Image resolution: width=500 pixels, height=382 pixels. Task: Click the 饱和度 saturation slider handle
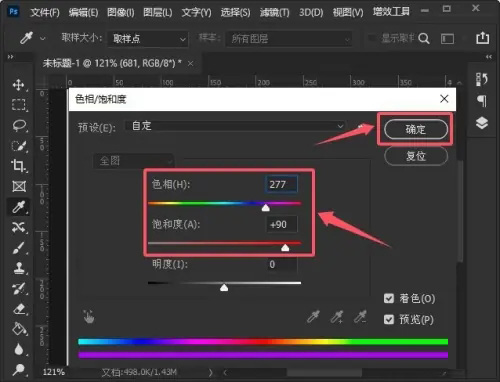[285, 248]
